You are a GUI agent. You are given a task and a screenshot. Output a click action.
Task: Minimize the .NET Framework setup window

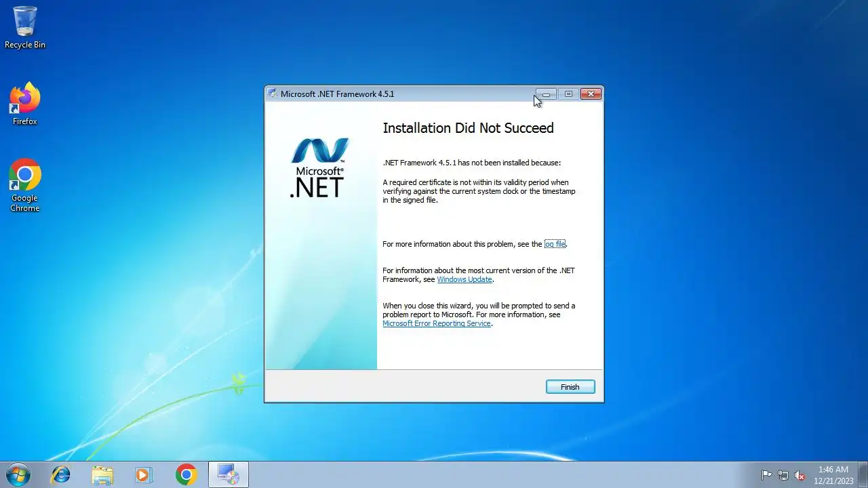point(546,94)
